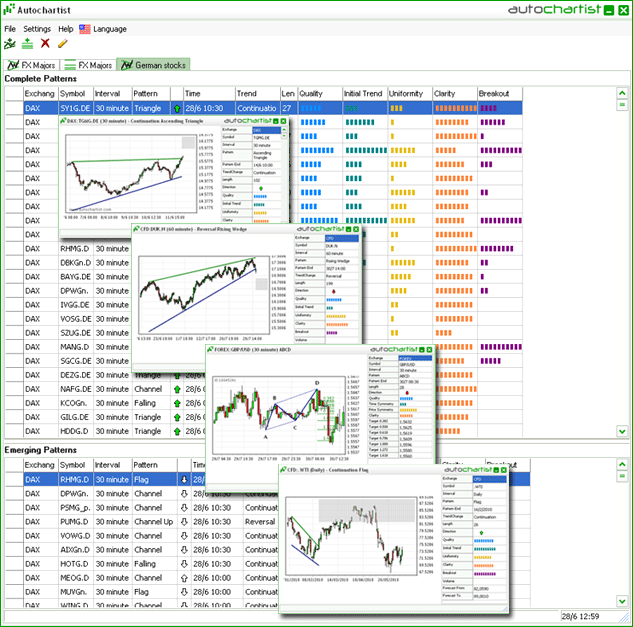Screen dimensions: 633x627
Task: Select the SGCG.DE symbol row
Action: [x=75, y=361]
